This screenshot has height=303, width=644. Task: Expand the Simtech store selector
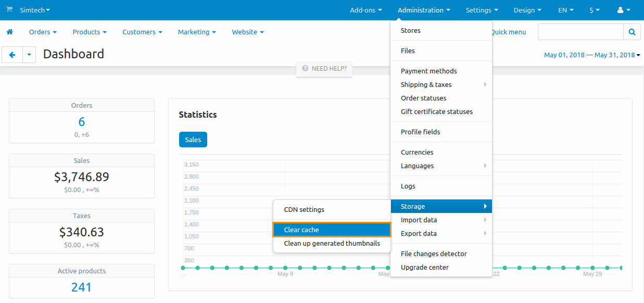(35, 10)
